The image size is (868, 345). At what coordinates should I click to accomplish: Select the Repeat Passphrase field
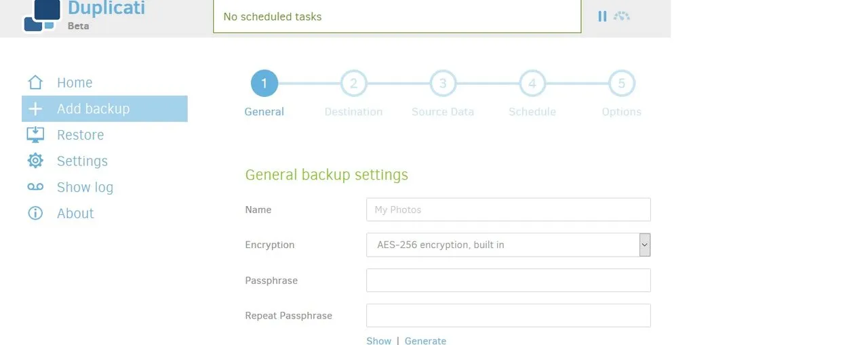[x=509, y=315]
